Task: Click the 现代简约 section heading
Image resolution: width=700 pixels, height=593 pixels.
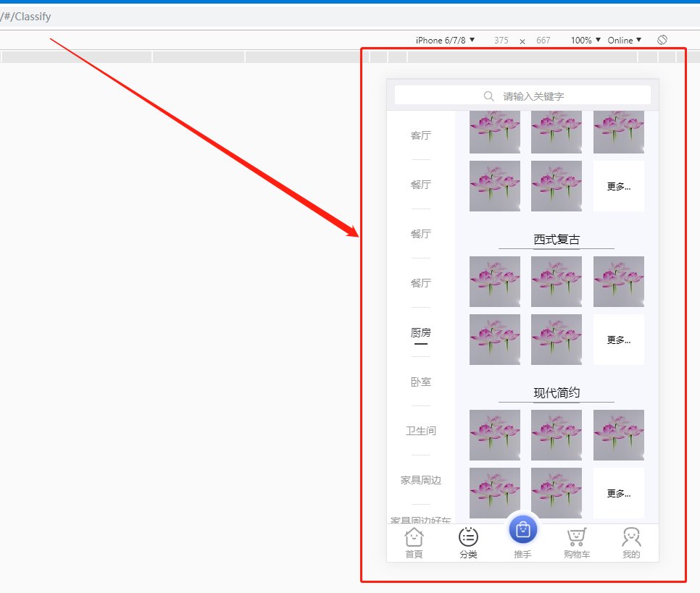Action: [x=557, y=393]
